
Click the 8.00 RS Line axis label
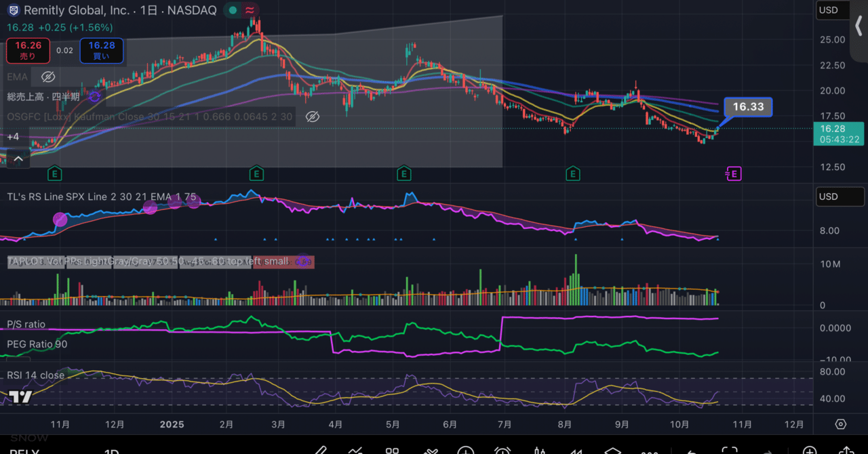(829, 230)
